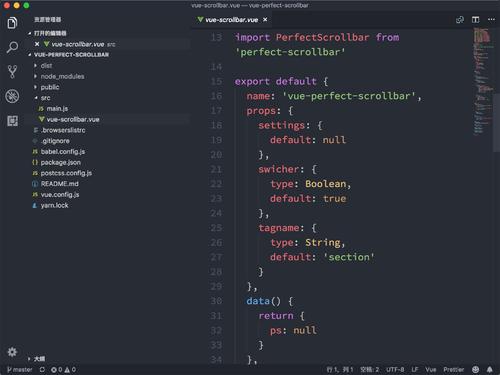Open the Debug view in activity bar
The width and height of the screenshot is (500, 375).
tap(12, 96)
